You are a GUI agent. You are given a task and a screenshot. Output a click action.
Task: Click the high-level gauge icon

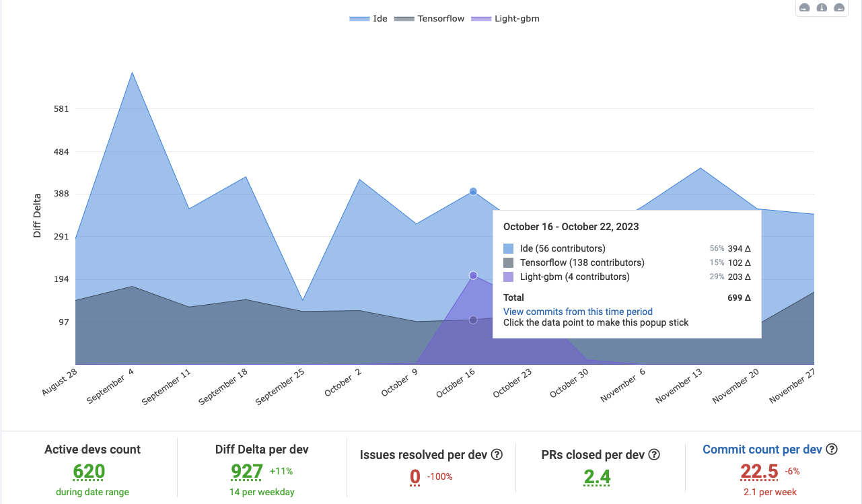839,8
